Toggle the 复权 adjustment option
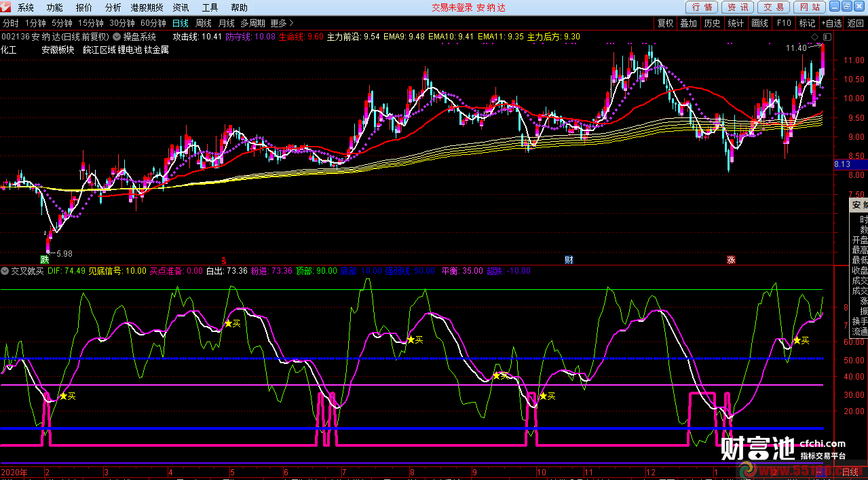Screen dimensions: 868x480 coord(665,23)
